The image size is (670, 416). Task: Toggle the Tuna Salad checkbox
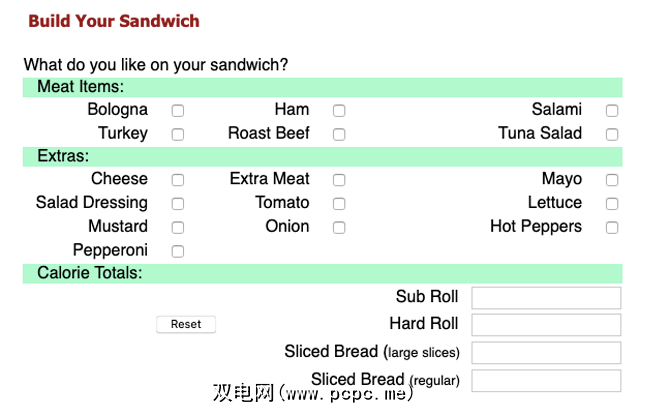point(612,134)
